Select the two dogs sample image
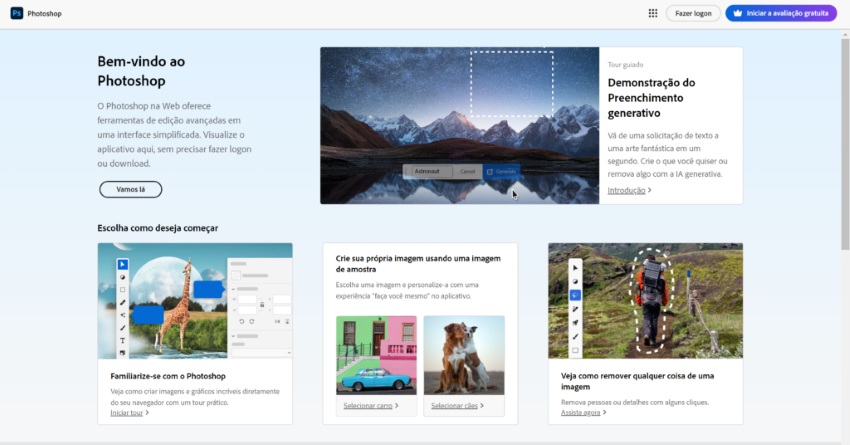Image resolution: width=850 pixels, height=445 pixels. click(x=464, y=355)
